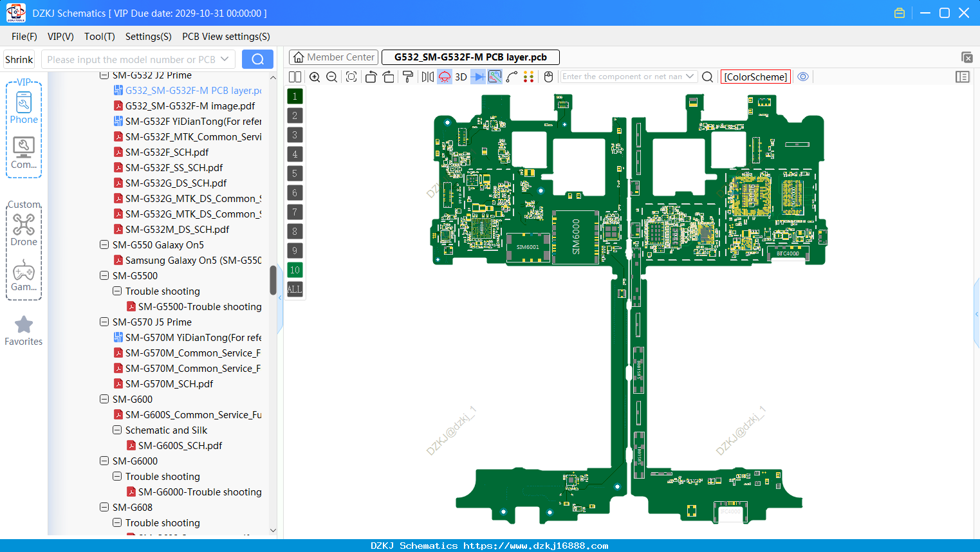Show ALL PCB layers
Screen dimensions: 980x552
click(295, 290)
